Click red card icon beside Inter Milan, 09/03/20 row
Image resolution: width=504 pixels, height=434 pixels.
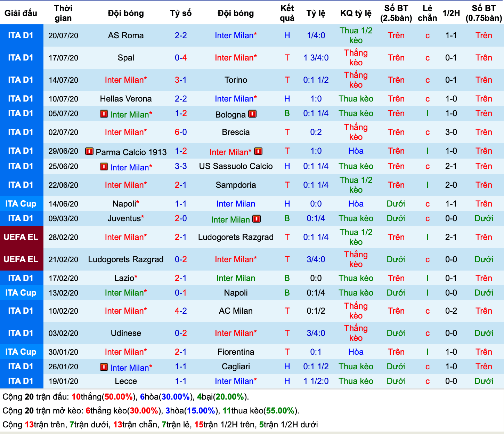tap(257, 219)
